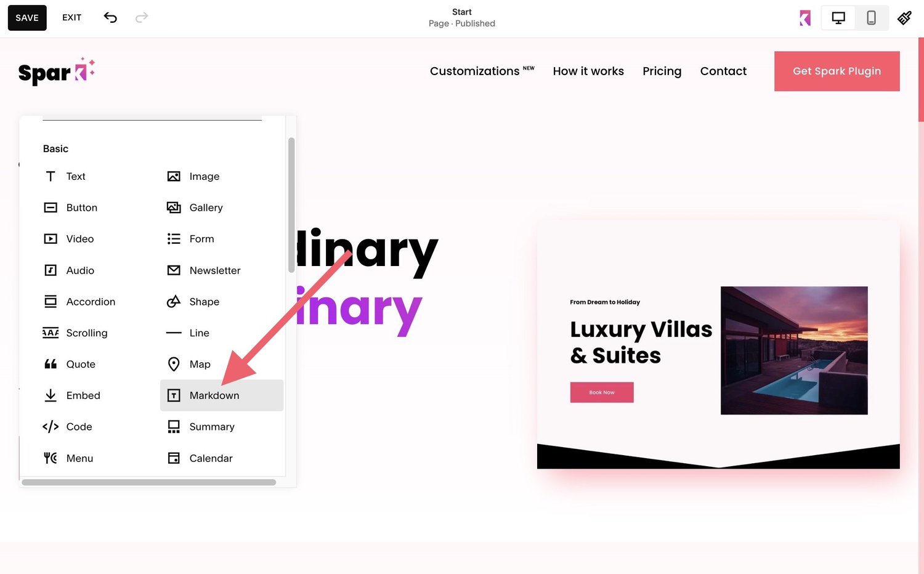Screen dimensions: 924x574
Task: Enable desktop preview mode
Action: pos(838,17)
